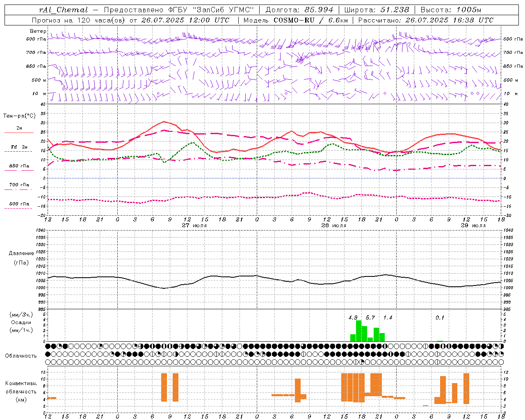
Task: Select the Td 2м legend entry
Action: [x=19, y=147]
